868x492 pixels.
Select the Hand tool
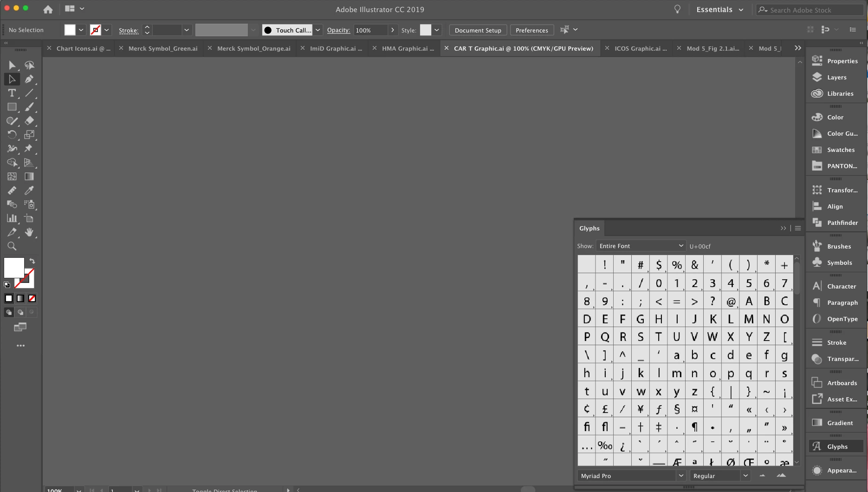pyautogui.click(x=29, y=232)
